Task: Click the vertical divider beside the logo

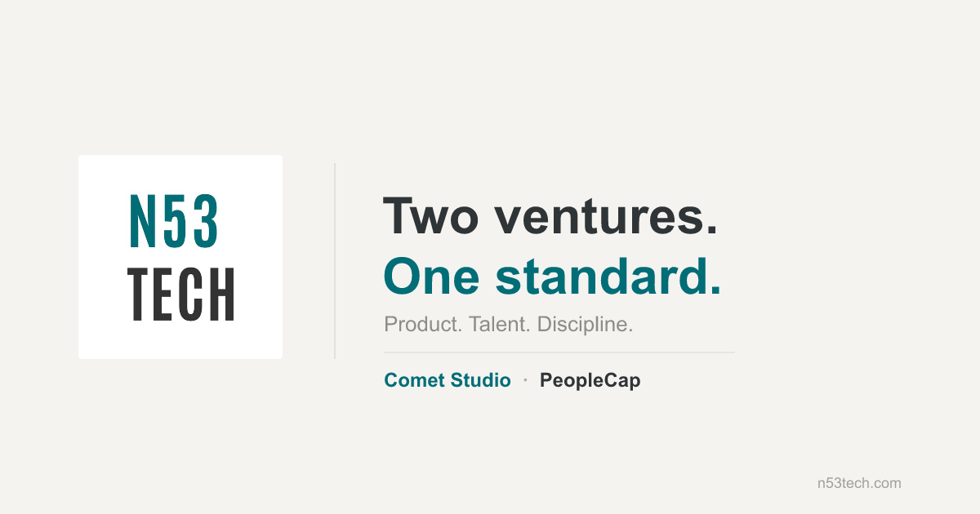Action: (x=335, y=261)
